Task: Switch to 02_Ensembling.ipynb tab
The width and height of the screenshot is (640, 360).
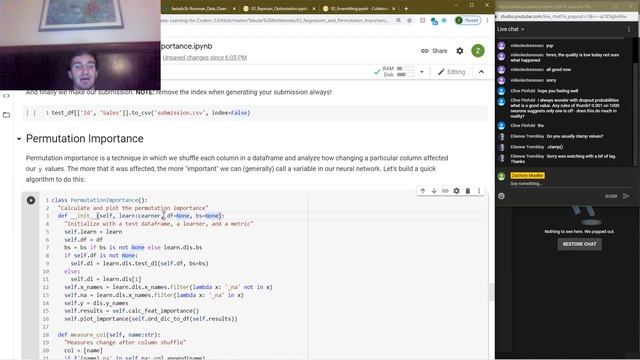Action: click(x=359, y=8)
